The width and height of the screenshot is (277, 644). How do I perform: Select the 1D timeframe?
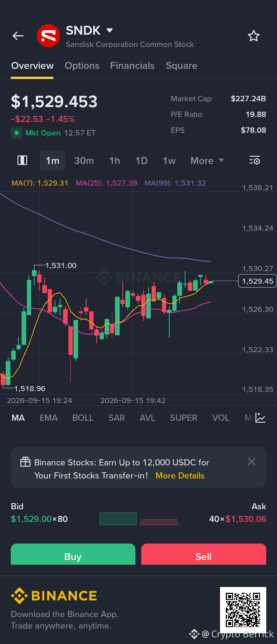point(142,161)
